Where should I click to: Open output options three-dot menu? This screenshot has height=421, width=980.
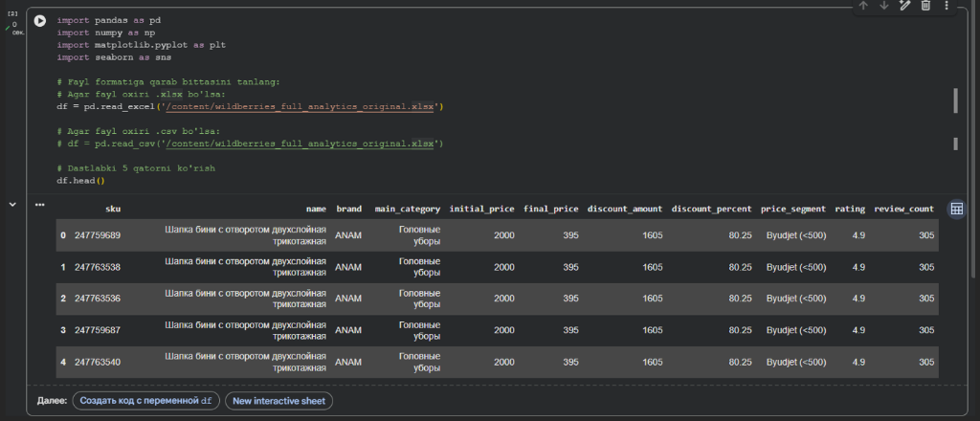(40, 204)
